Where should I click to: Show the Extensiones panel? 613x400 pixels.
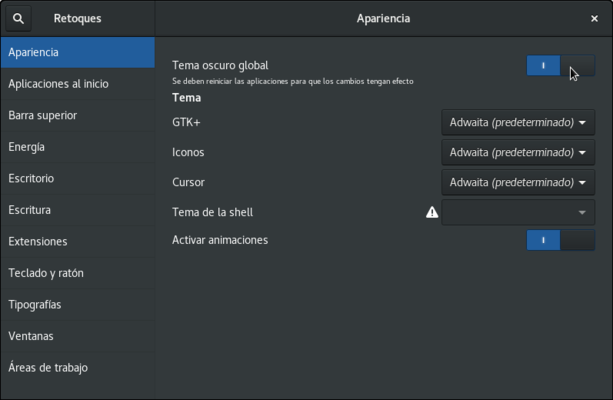tap(77, 241)
